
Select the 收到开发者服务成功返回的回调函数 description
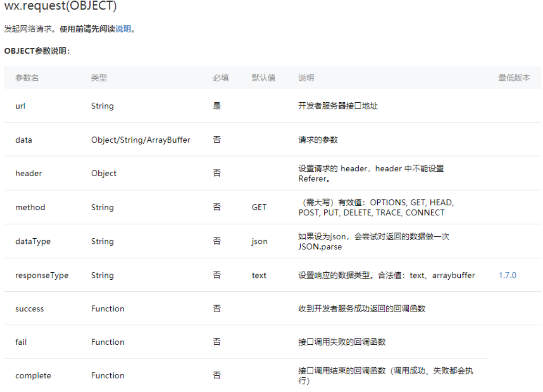pyautogui.click(x=362, y=309)
